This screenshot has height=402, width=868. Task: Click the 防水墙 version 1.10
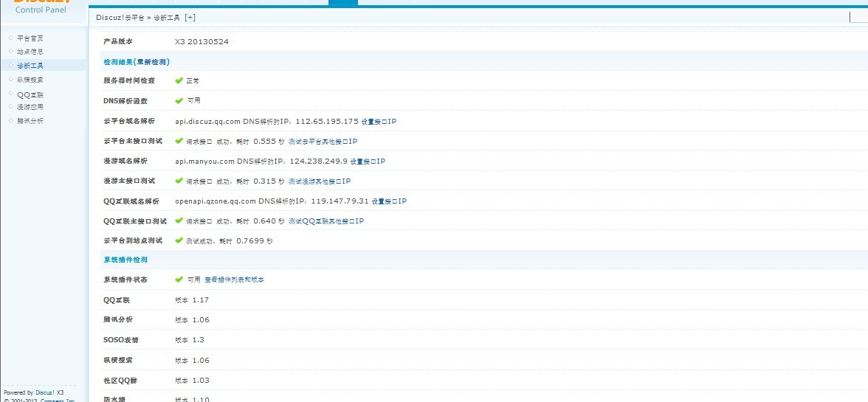pyautogui.click(x=192, y=399)
